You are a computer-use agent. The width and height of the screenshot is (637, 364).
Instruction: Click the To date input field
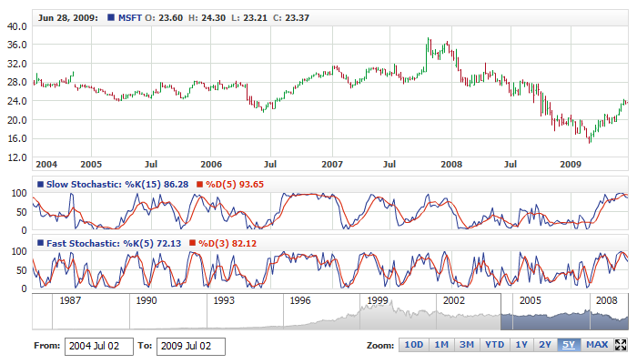[191, 347]
